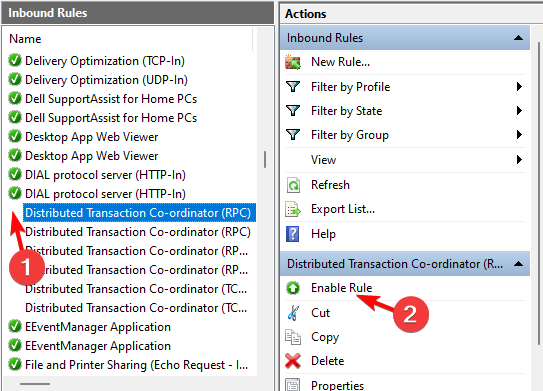
Task: Click the rules list vertical scrollbar thumb
Action: click(x=265, y=160)
